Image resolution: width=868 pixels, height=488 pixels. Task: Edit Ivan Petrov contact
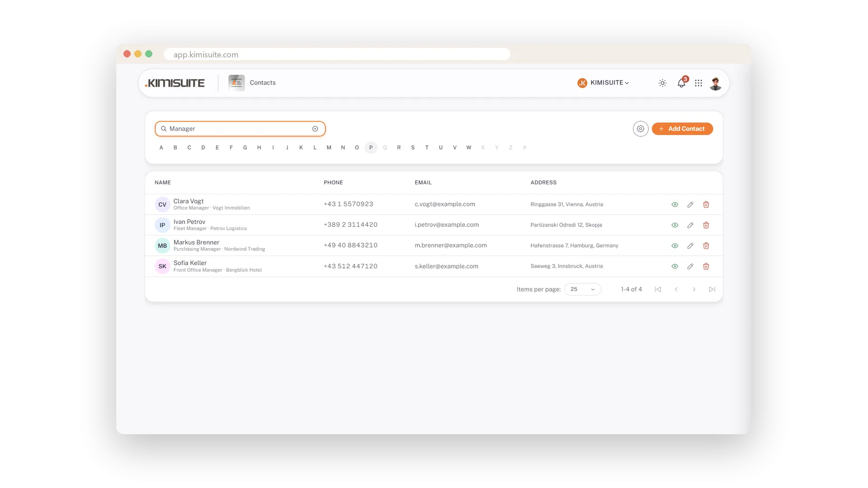(690, 225)
